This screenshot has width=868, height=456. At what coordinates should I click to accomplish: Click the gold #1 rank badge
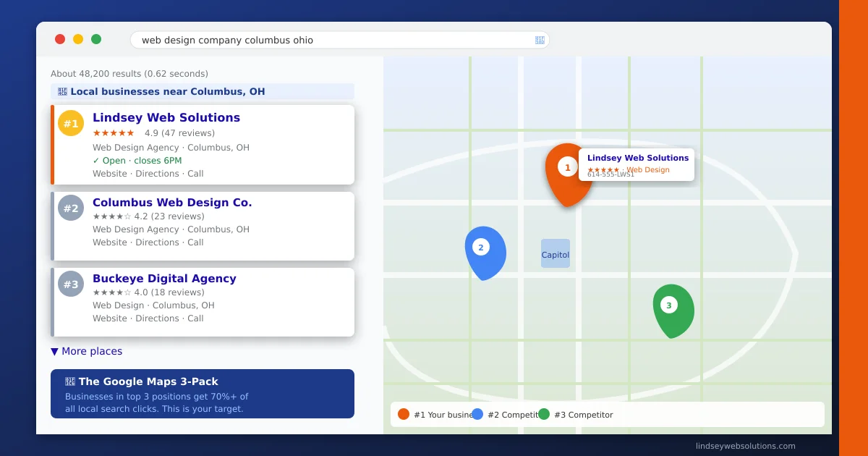tap(71, 123)
